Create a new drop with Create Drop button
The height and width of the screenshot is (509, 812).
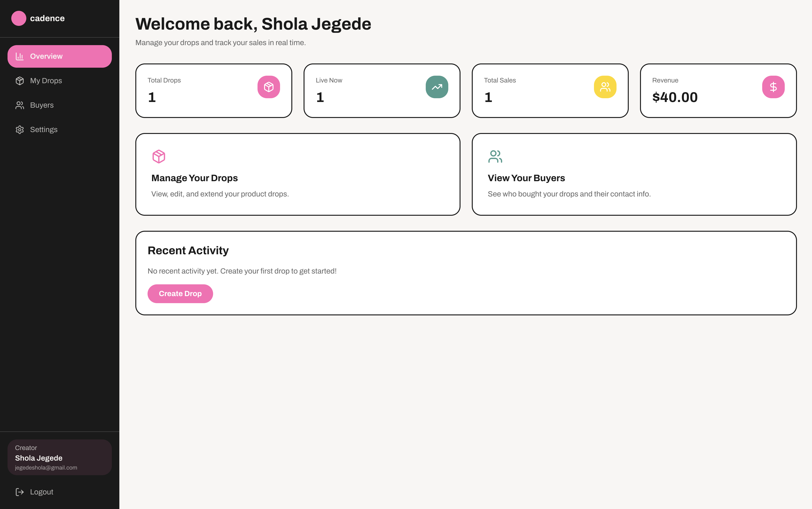[180, 294]
